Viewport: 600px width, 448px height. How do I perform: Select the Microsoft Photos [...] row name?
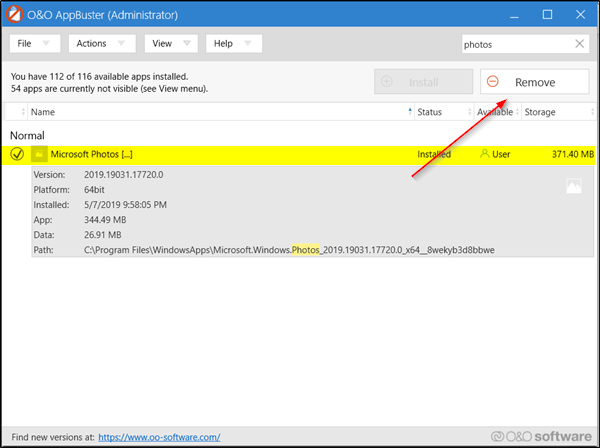91,155
